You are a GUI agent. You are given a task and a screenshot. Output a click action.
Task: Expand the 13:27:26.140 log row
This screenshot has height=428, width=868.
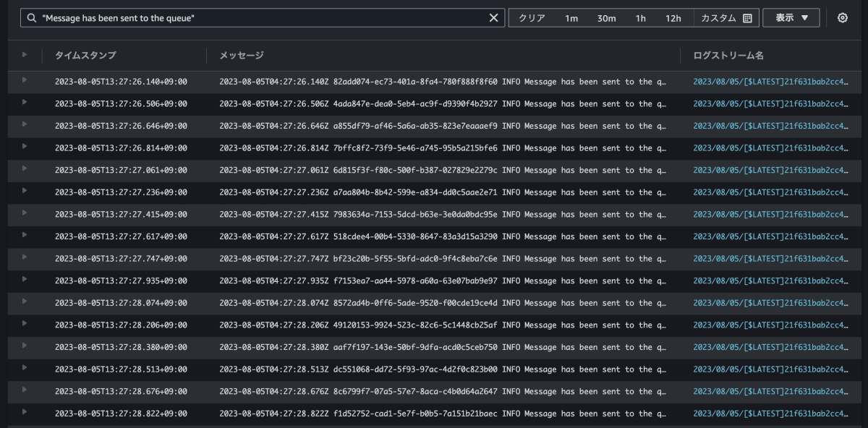[x=25, y=80]
